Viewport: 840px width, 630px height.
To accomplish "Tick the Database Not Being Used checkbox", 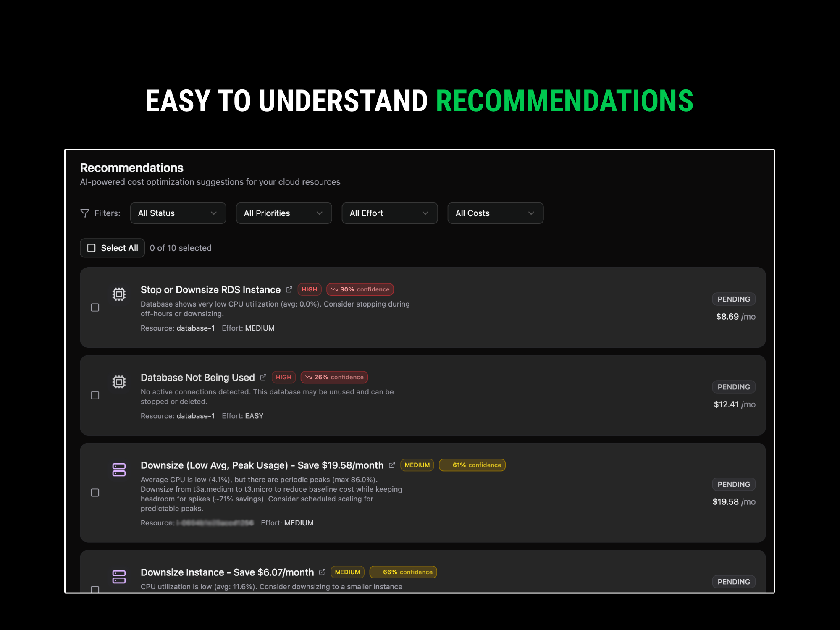I will [95, 396].
